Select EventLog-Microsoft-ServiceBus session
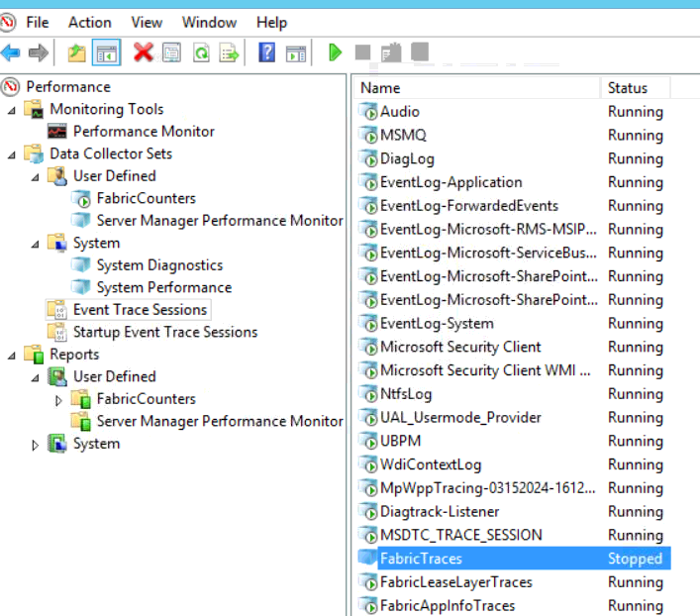 (x=488, y=253)
